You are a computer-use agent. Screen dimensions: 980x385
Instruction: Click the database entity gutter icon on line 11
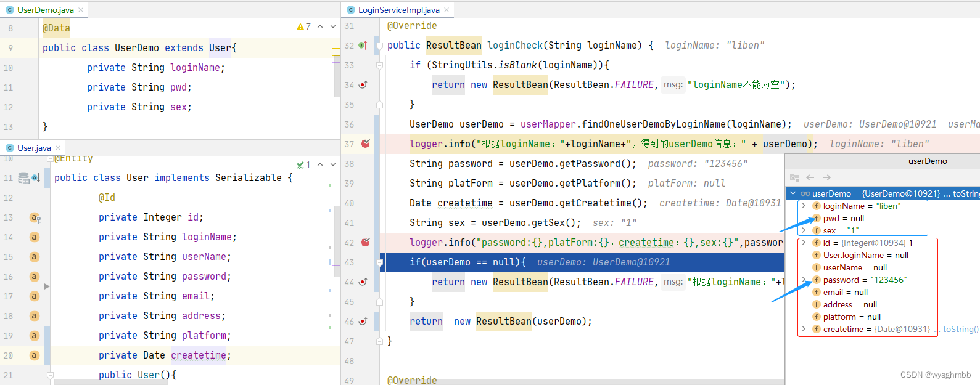(23, 179)
